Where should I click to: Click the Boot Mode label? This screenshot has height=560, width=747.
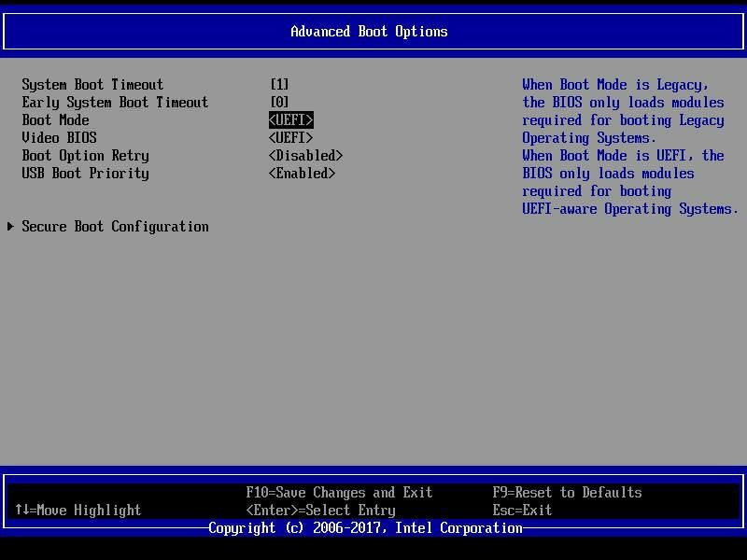point(55,120)
